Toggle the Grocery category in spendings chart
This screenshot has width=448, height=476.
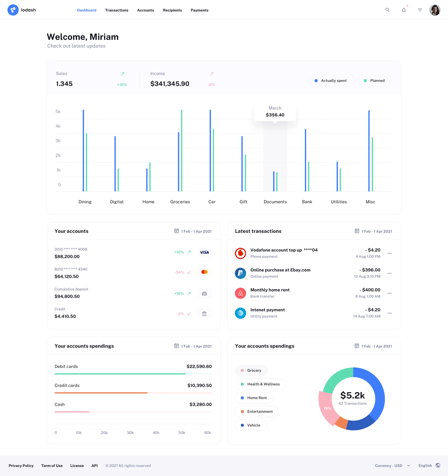[x=251, y=370]
